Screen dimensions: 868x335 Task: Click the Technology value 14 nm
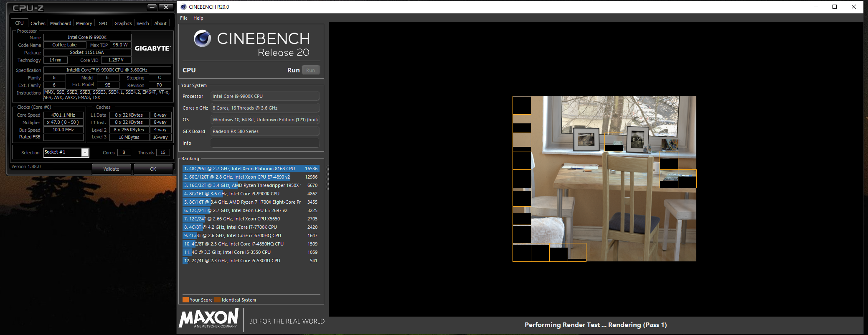click(x=55, y=60)
